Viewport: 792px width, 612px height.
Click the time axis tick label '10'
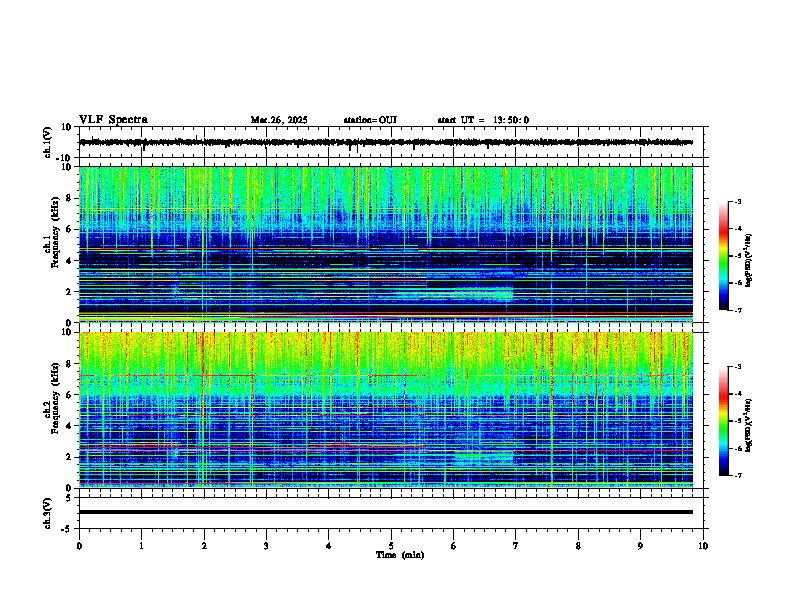703,546
